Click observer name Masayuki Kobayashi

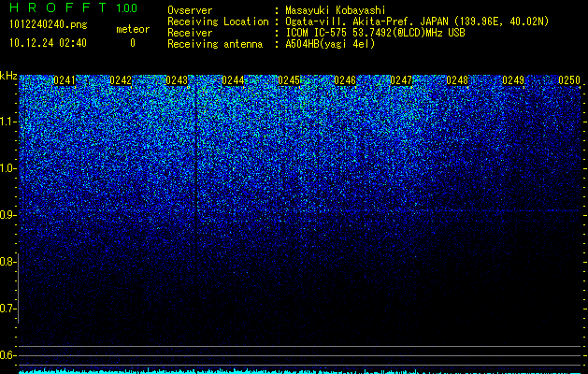point(336,11)
